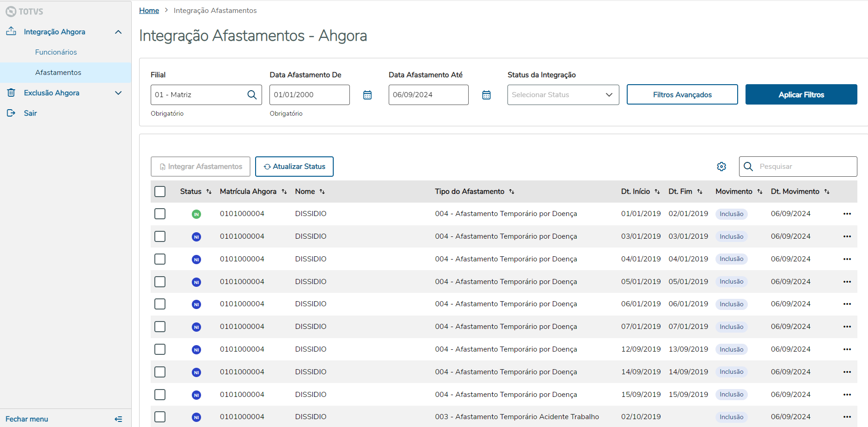Viewport: 868px width, 427px height.
Task: Open the Data Afastamento De calendar picker
Action: 367,95
